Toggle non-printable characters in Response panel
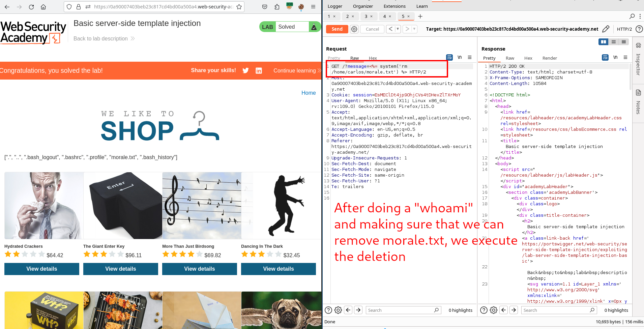Image resolution: width=644 pixels, height=329 pixels. [x=615, y=57]
